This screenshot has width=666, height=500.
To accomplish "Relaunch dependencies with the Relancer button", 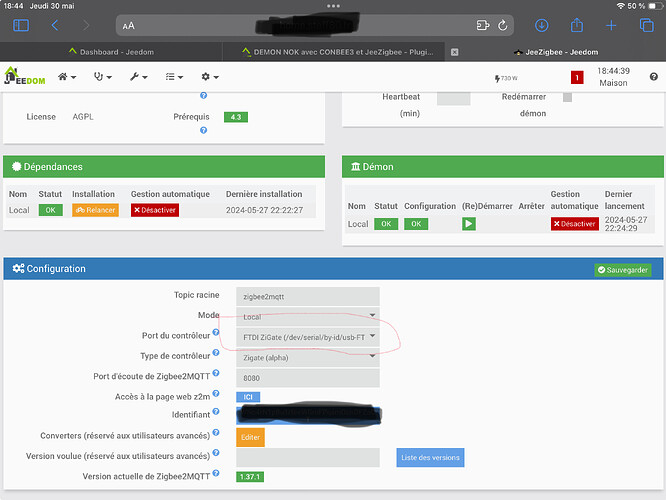I will tap(95, 210).
